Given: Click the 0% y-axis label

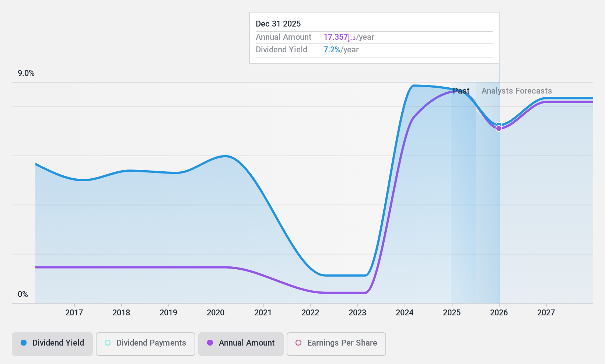Looking at the screenshot, I should (23, 294).
